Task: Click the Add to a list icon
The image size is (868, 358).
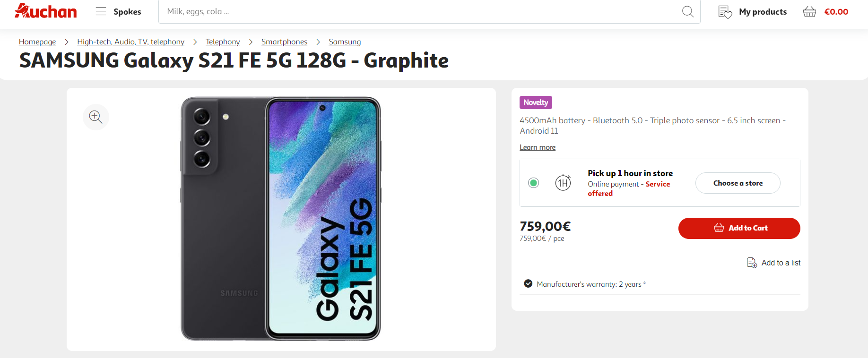Action: (x=752, y=263)
